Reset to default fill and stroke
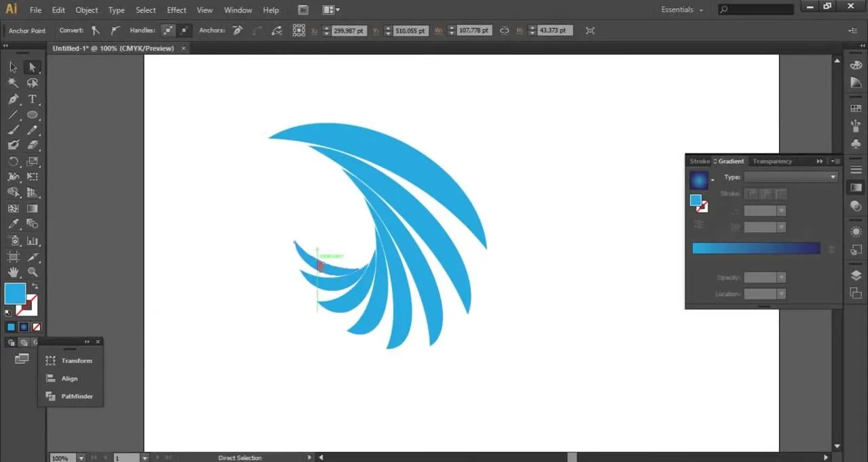This screenshot has height=462, width=868. [x=8, y=312]
